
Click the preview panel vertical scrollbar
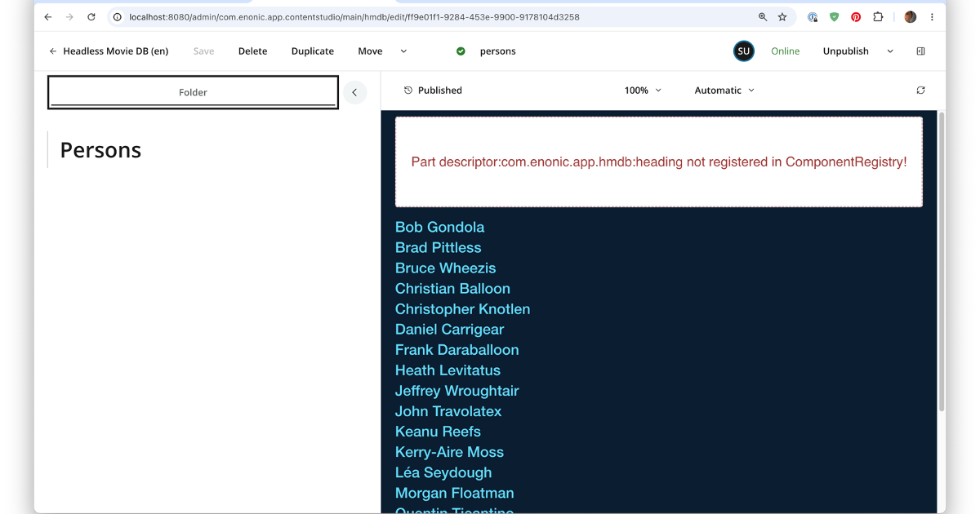click(x=941, y=261)
